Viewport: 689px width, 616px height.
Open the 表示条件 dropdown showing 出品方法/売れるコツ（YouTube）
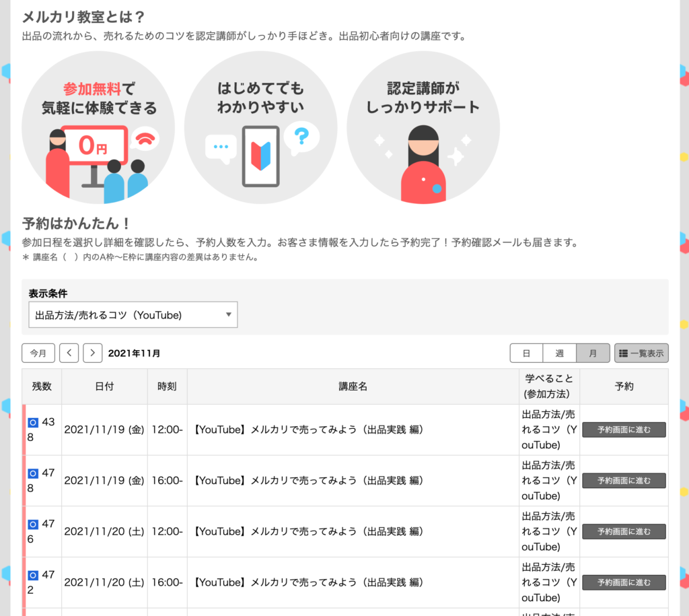[x=133, y=315]
